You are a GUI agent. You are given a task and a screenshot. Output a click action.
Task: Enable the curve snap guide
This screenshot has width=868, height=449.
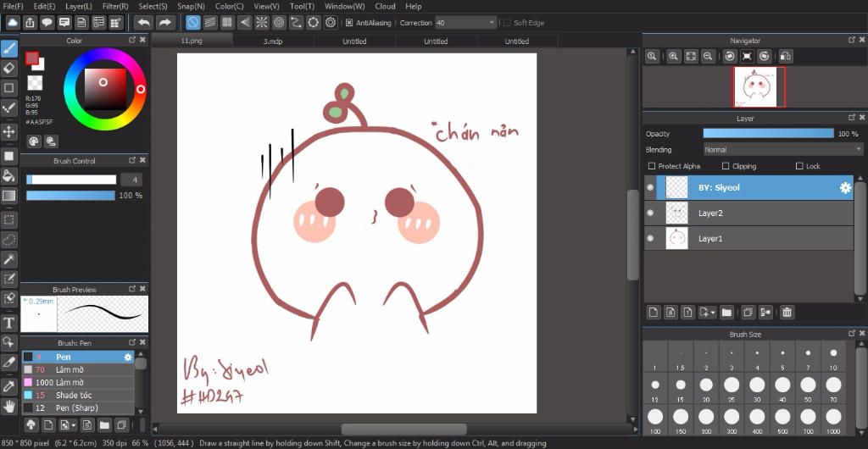pos(296,23)
